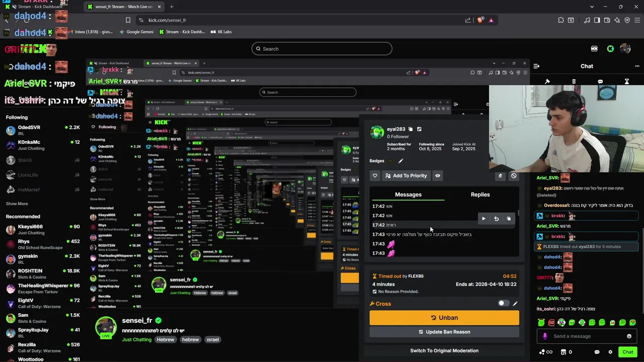Copy the hovered 17:42 message
Viewport: 644px width, 362px height.
coord(509,219)
